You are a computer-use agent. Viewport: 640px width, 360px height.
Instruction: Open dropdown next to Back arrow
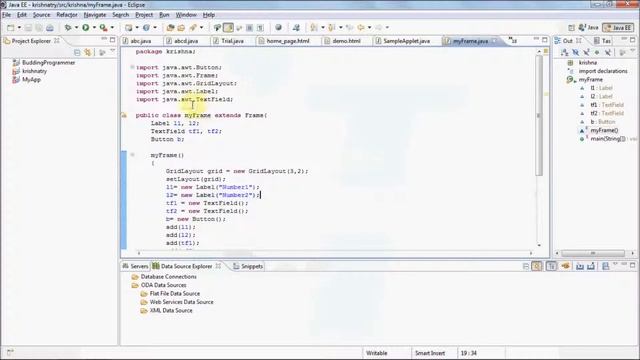point(369,28)
